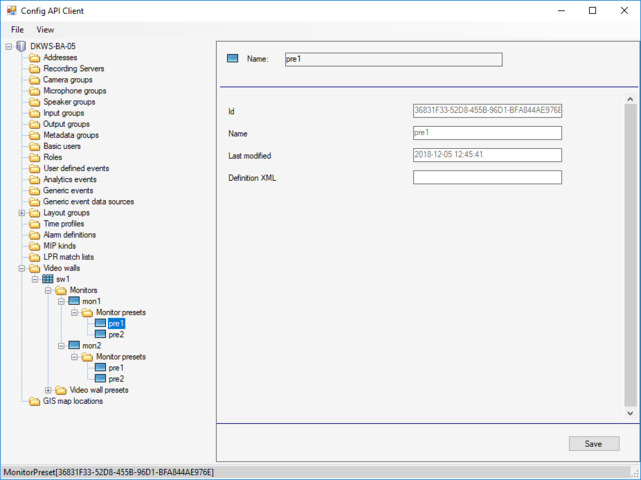The image size is (641, 480).
Task: Click the GIS map locations folder icon
Action: click(35, 401)
